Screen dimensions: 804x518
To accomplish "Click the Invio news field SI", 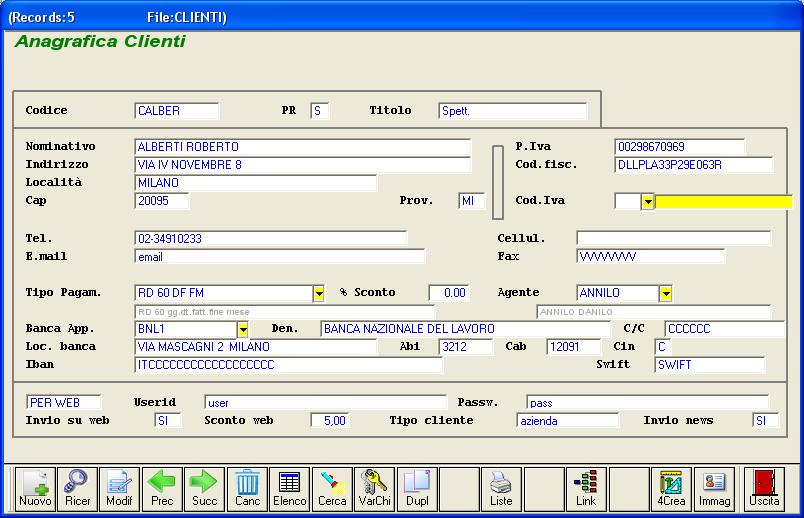I will click(766, 421).
